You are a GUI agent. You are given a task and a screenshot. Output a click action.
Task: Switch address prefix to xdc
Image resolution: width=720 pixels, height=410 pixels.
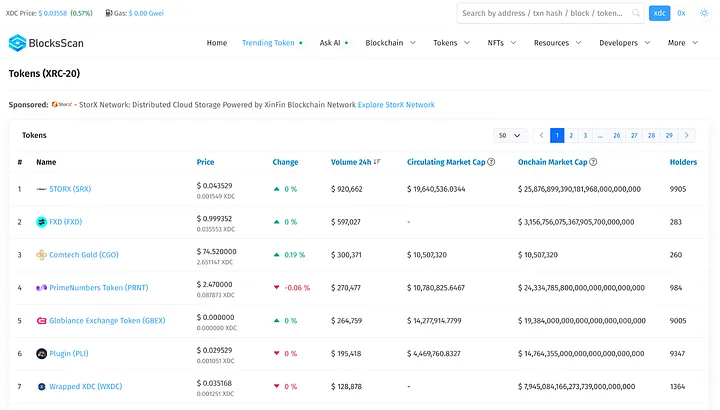[660, 13]
